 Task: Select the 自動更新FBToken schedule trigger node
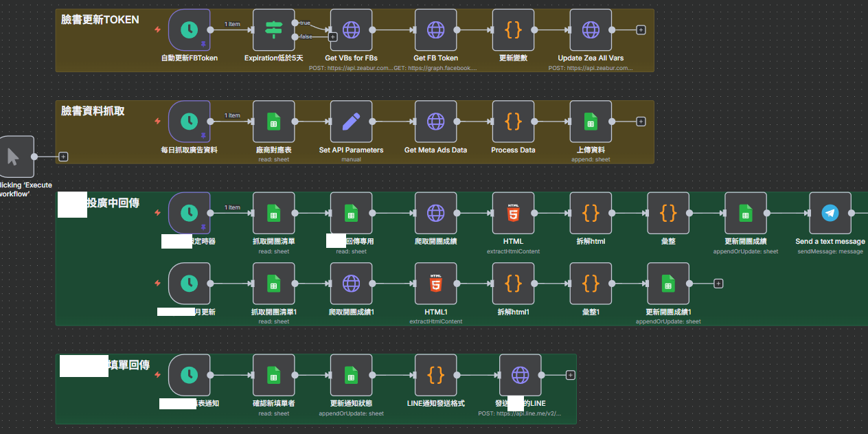point(189,30)
